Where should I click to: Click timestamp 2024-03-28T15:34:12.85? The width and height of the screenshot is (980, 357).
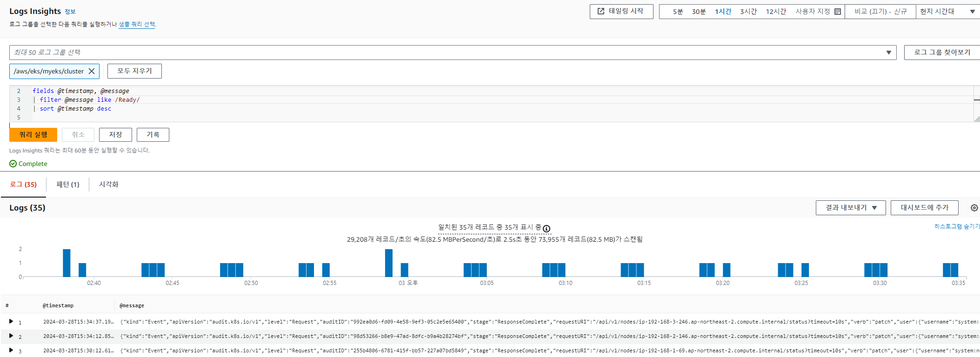coord(78,336)
